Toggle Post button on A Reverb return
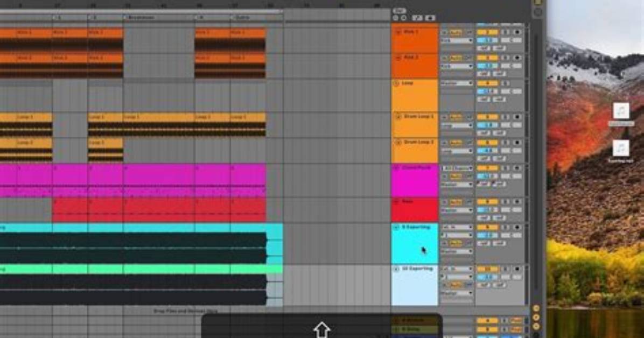 tap(517, 321)
